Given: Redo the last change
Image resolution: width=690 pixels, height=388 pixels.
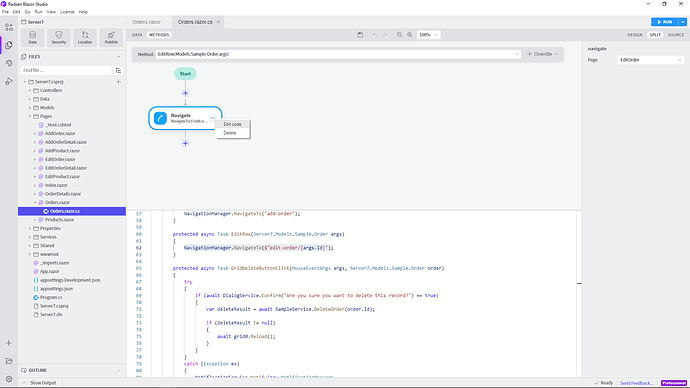Looking at the screenshot, I should click(385, 35).
